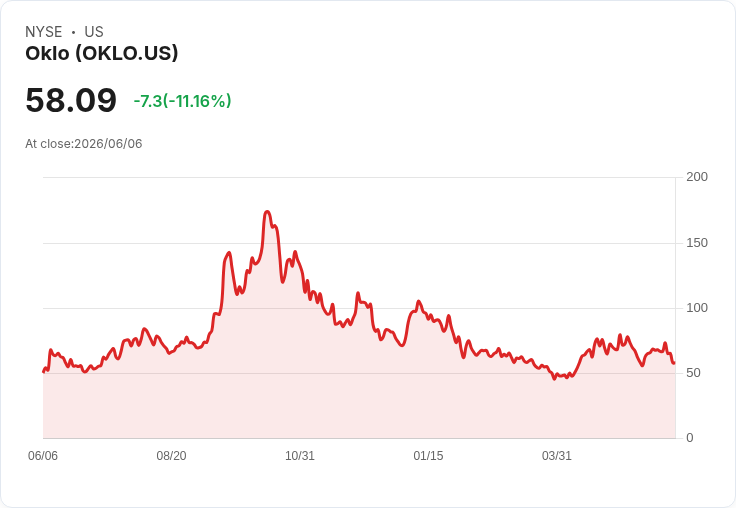
Task: Click the 03/31 date axis label
Action: (557, 456)
